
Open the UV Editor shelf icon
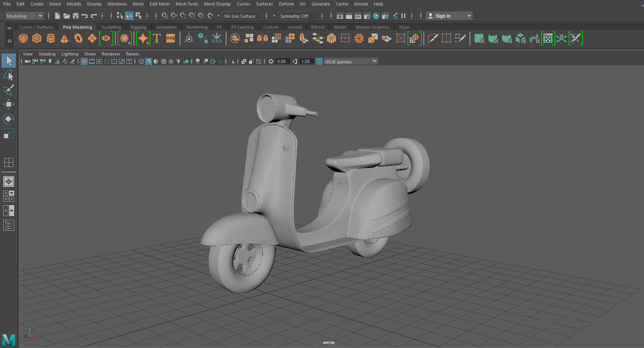tap(548, 38)
